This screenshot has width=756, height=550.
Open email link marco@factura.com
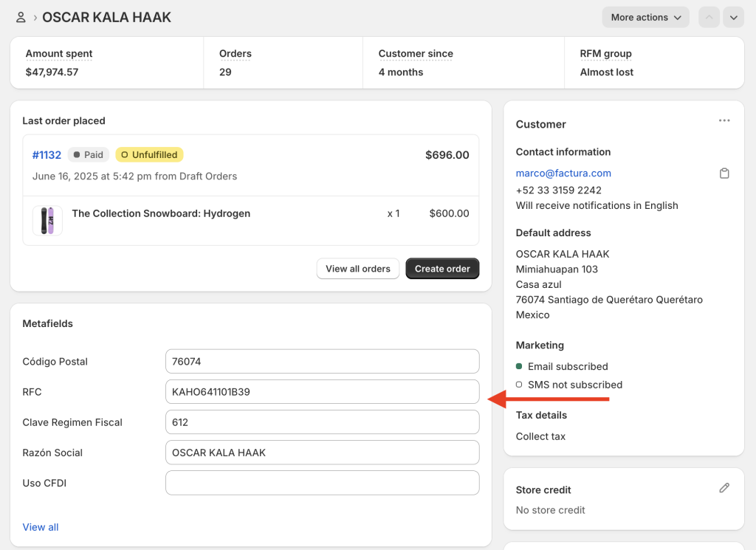pyautogui.click(x=563, y=173)
